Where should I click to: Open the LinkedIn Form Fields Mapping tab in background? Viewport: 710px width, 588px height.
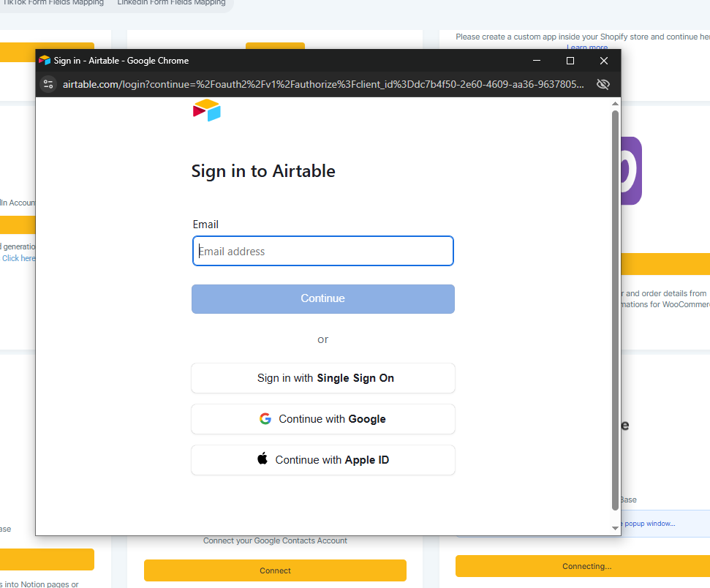tap(171, 3)
